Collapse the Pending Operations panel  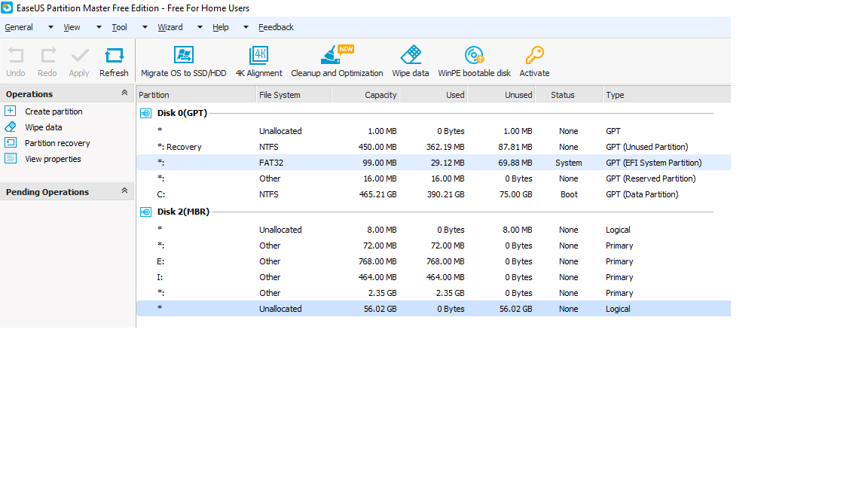(x=124, y=191)
